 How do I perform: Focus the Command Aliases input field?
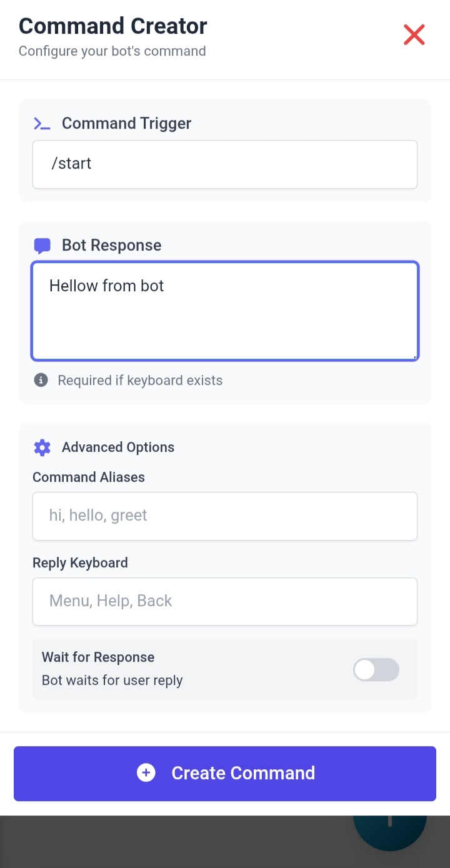coord(225,516)
